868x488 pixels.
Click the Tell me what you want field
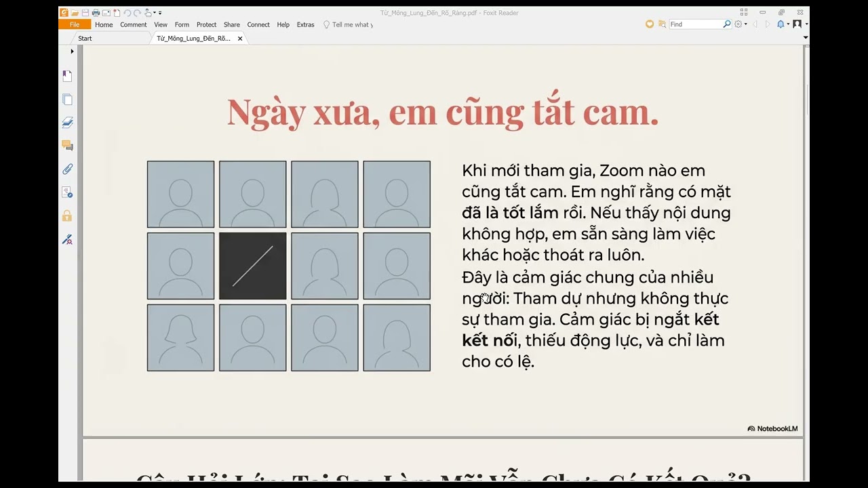click(348, 24)
